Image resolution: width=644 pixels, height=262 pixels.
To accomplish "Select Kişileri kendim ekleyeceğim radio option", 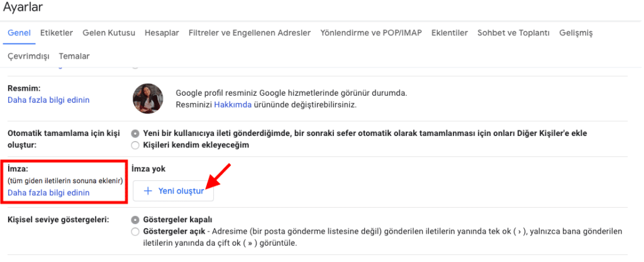I will tap(135, 145).
